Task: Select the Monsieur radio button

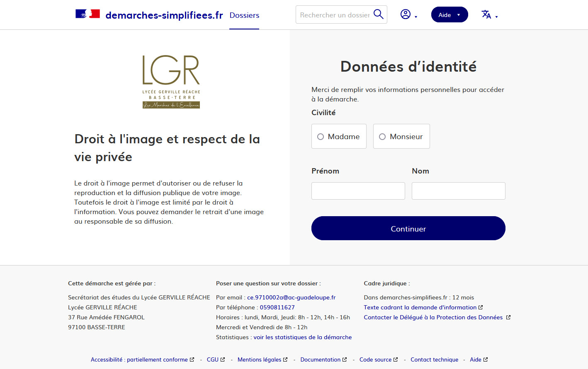Action: (x=382, y=137)
